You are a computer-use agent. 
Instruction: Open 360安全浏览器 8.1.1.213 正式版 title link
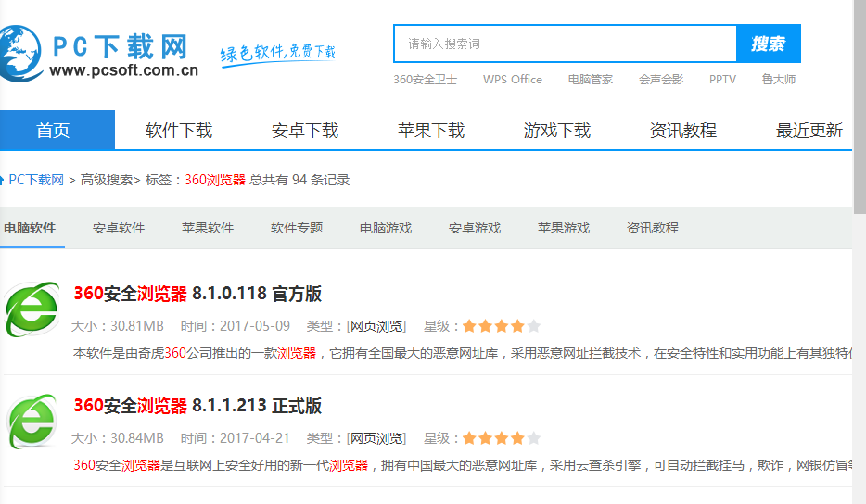coord(197,406)
